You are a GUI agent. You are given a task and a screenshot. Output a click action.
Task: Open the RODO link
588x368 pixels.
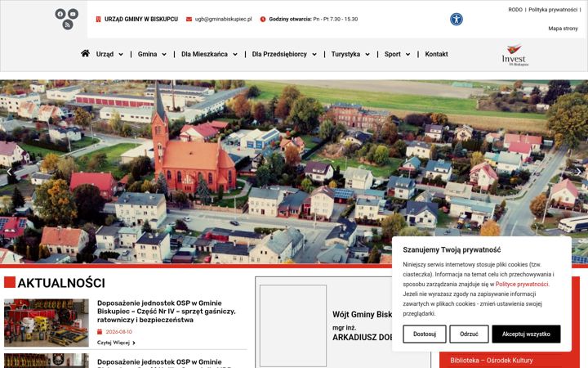(x=515, y=10)
